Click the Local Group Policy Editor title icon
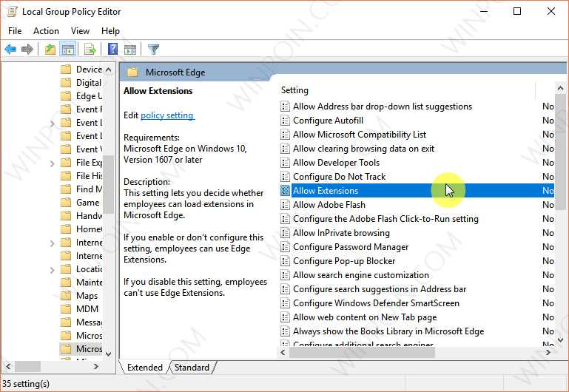The image size is (569, 392). [12, 12]
